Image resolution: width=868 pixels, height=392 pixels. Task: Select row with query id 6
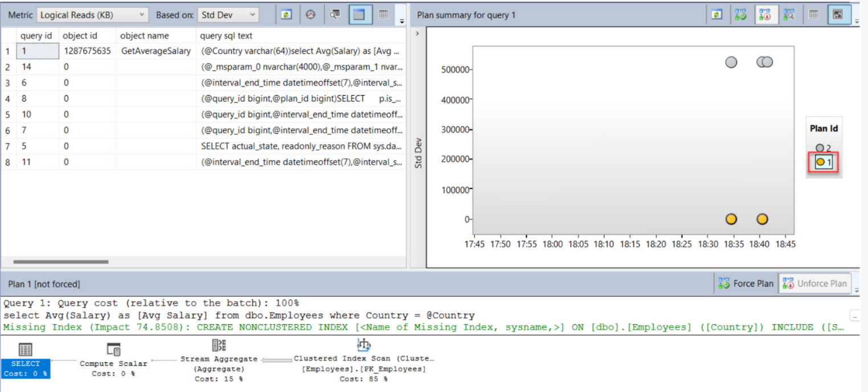coord(203,83)
